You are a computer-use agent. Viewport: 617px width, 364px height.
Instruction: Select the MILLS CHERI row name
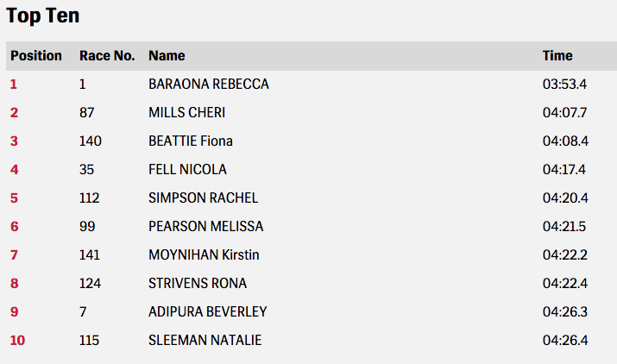coord(187,113)
